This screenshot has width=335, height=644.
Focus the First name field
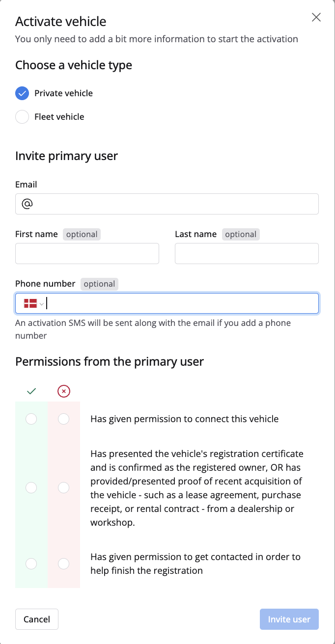click(x=87, y=254)
